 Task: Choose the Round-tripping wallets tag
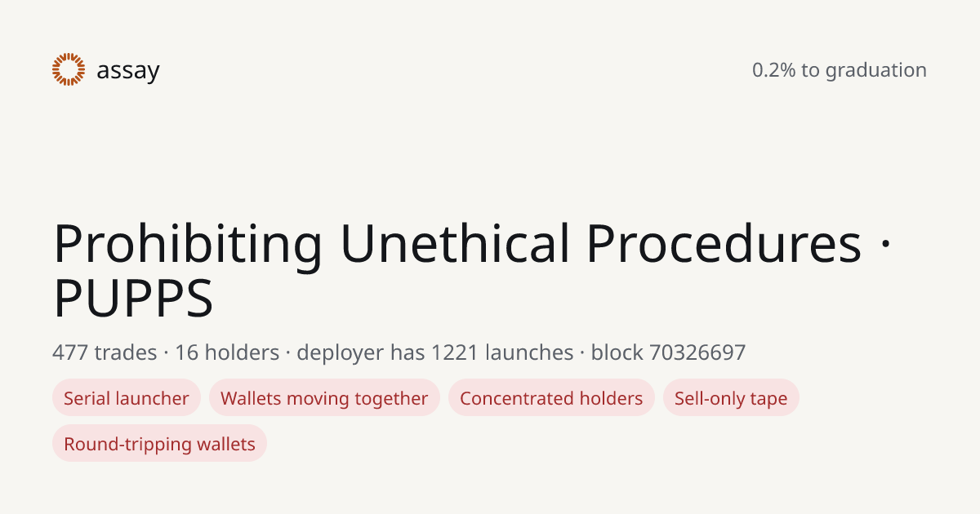click(x=159, y=444)
